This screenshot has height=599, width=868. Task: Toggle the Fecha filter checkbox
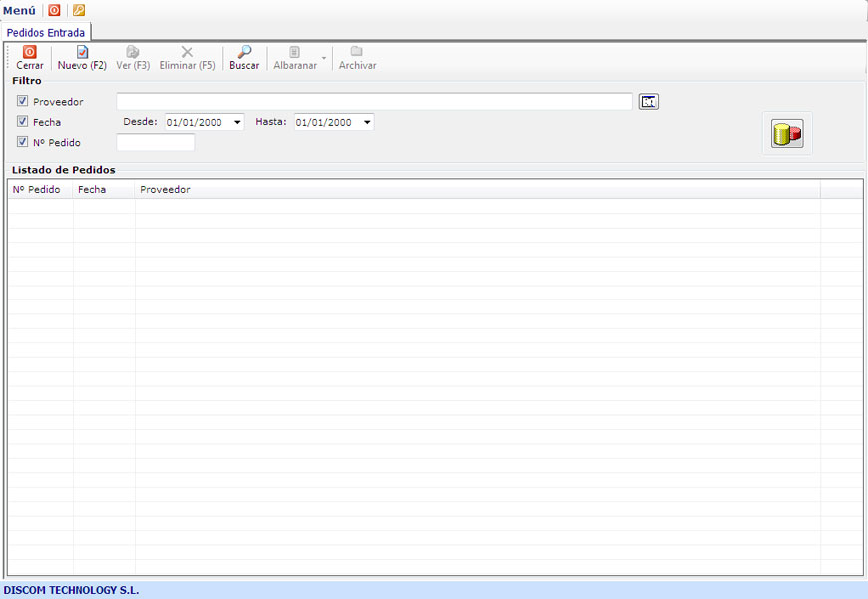pyautogui.click(x=23, y=122)
